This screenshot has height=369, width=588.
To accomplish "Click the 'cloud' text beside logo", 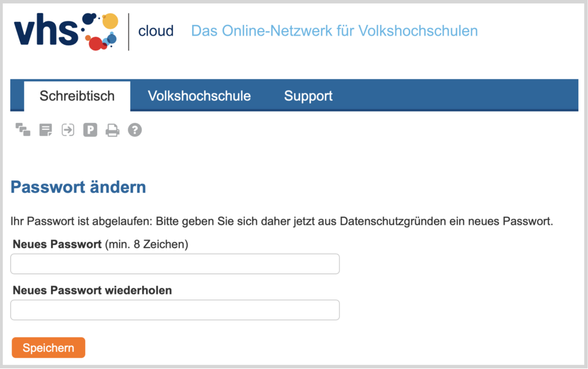I will point(156,31).
